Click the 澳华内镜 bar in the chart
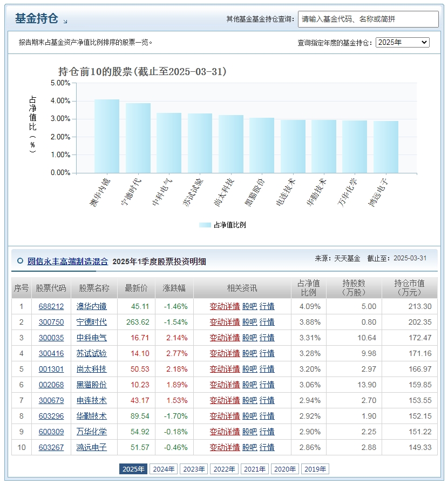This screenshot has height=484, width=448. coord(107,136)
